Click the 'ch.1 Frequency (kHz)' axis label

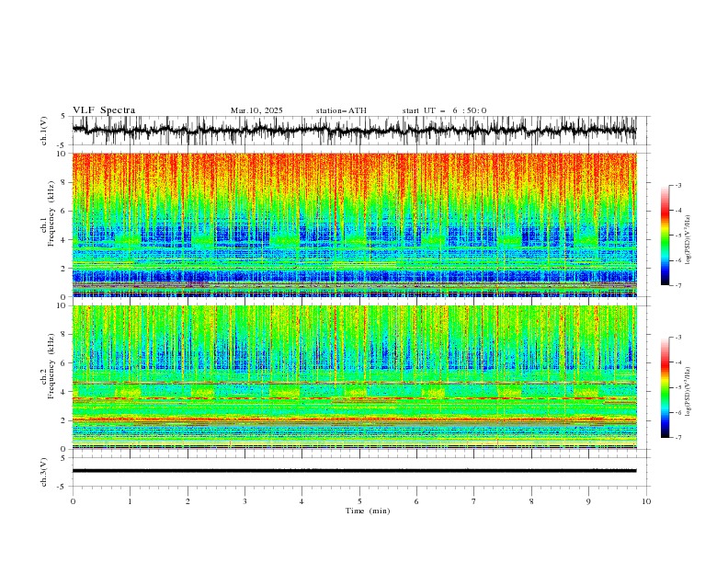click(47, 224)
